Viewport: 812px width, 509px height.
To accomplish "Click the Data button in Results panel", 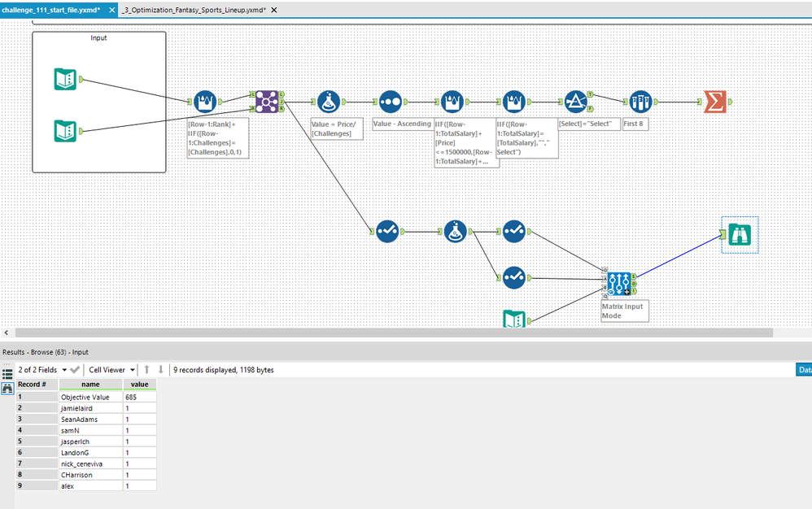I will 804,369.
